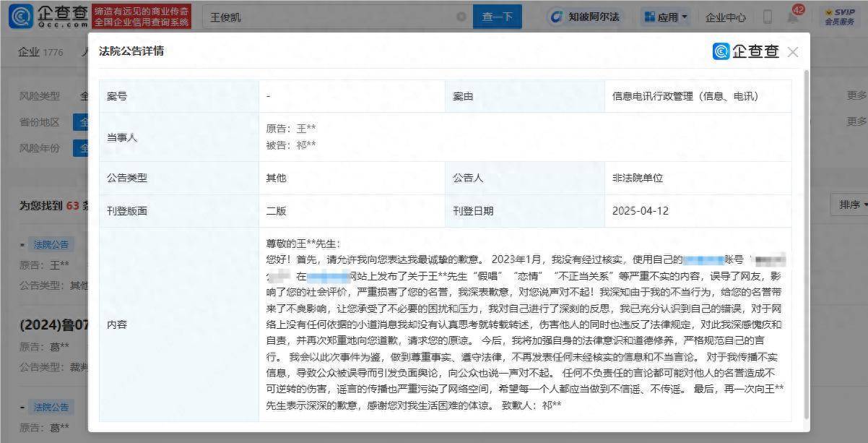The width and height of the screenshot is (868, 443).
Task: Click the mobile app icon in top bar
Action: click(x=767, y=16)
